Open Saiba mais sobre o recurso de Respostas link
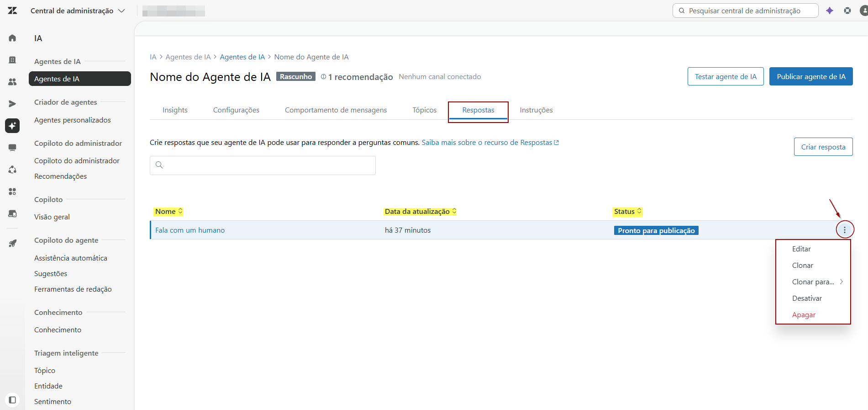868x410 pixels. pyautogui.click(x=490, y=143)
